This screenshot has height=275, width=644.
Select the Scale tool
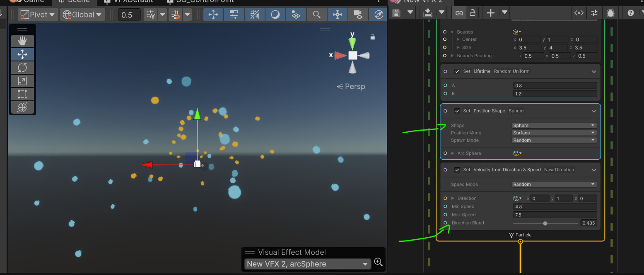[x=22, y=80]
